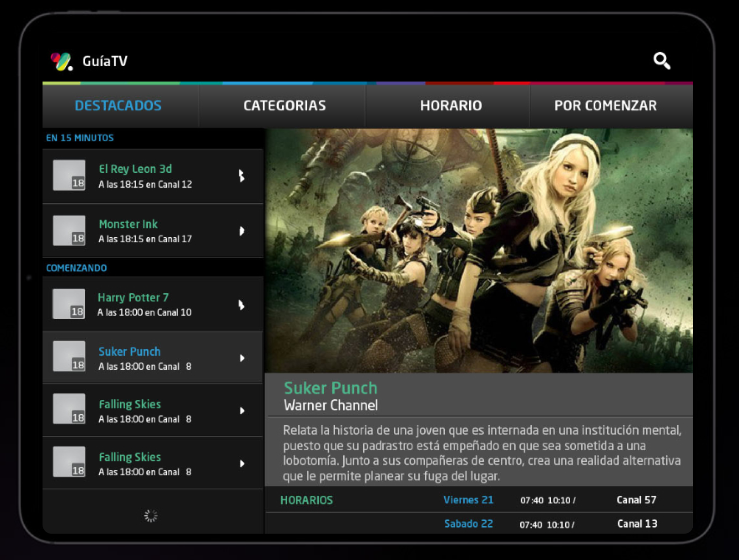Expand the Monster Ink arrow
This screenshot has height=560, width=739.
[241, 231]
